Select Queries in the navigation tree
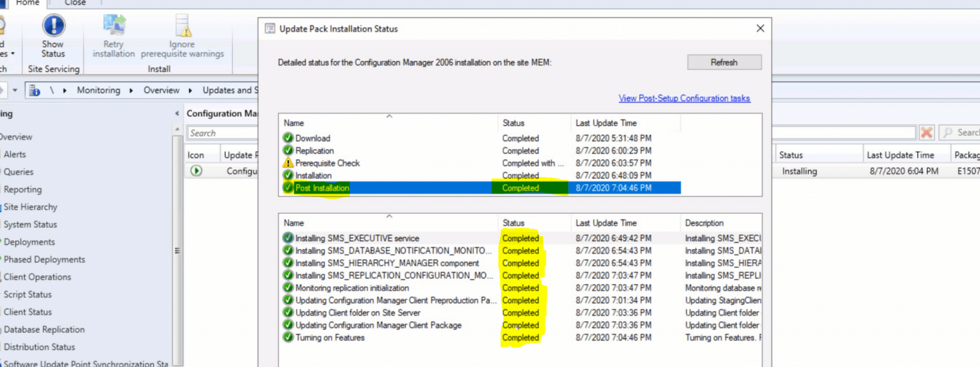The image size is (980, 367). point(19,172)
